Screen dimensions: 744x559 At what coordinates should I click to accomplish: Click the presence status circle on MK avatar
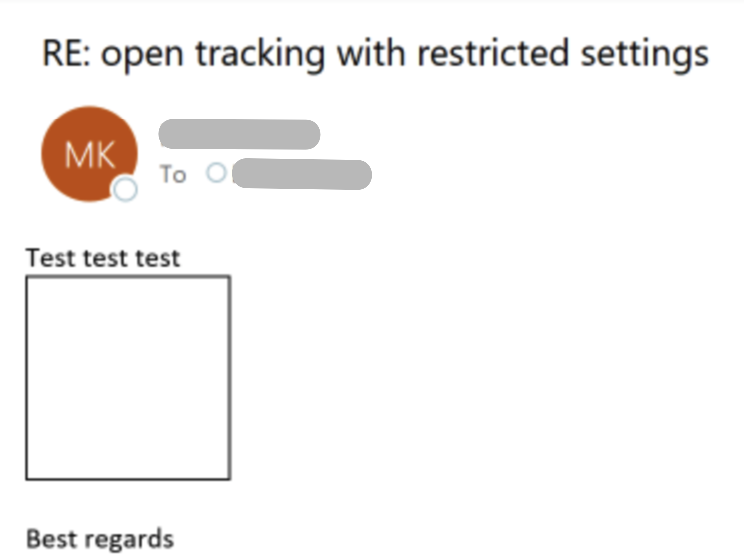tap(125, 189)
